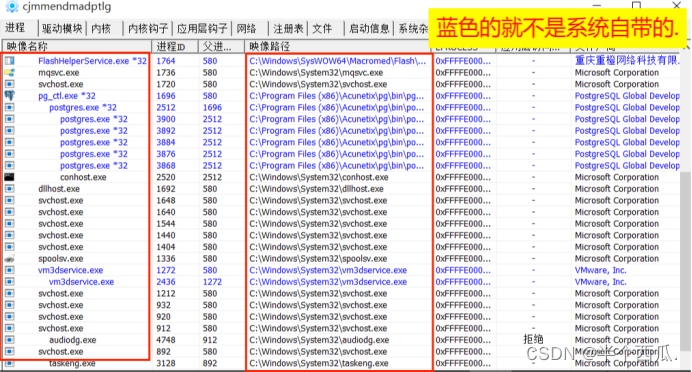Click the icon of postgres.exe PID 2512
Screen dimensions: 692x372
[x=9, y=107]
